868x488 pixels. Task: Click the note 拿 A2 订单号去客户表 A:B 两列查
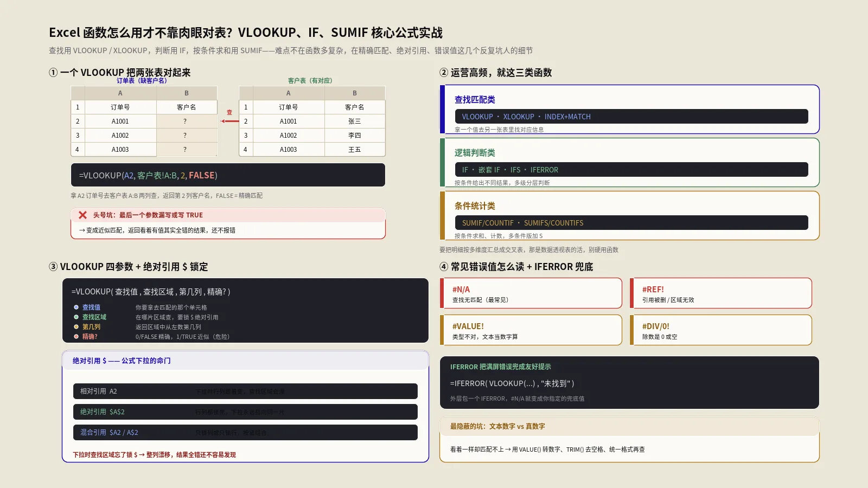[x=167, y=196]
